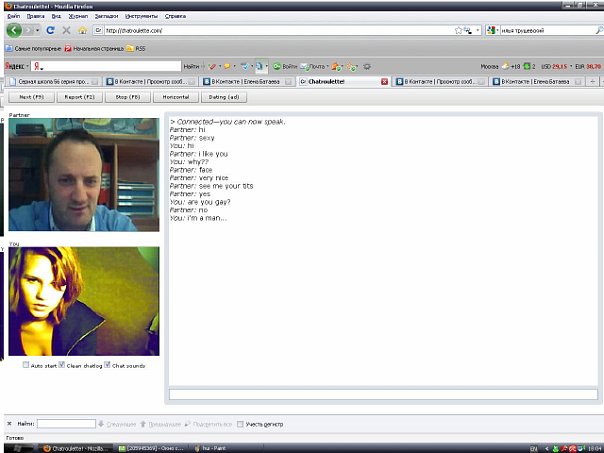
Task: Open the Windows Start button
Action: click(18, 448)
